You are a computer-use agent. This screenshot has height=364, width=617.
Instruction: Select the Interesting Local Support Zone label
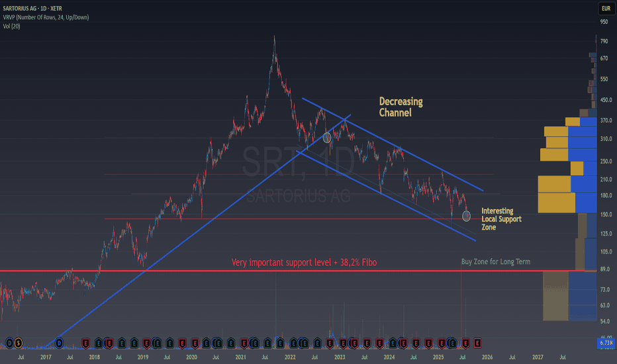click(x=501, y=219)
